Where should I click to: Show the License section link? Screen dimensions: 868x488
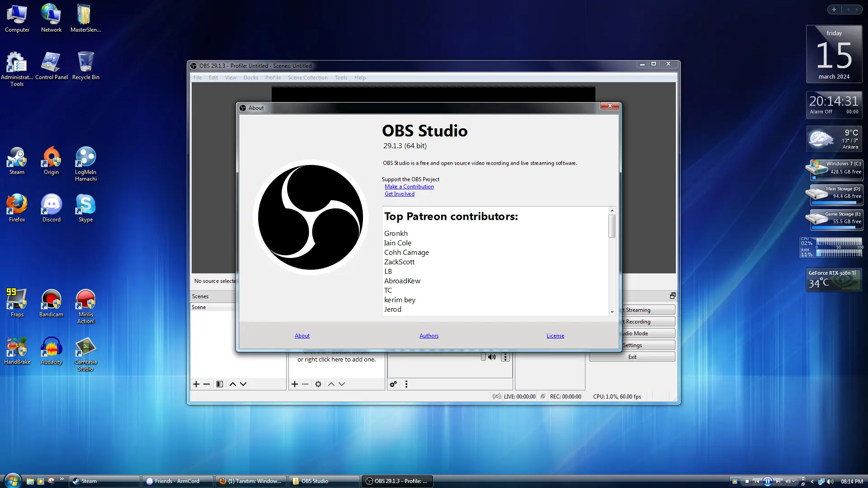point(555,336)
